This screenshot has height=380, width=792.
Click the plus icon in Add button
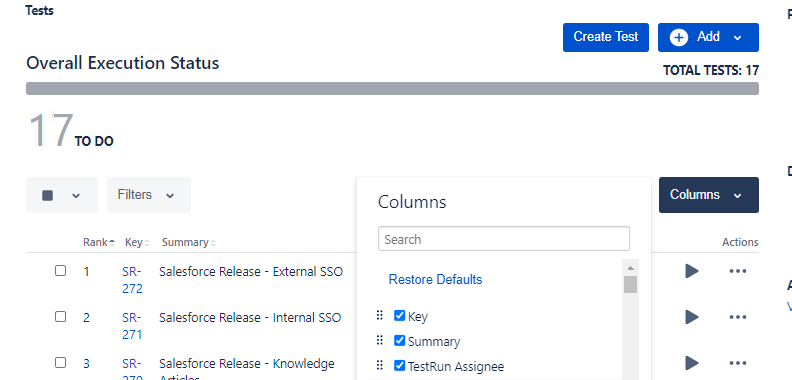point(679,37)
